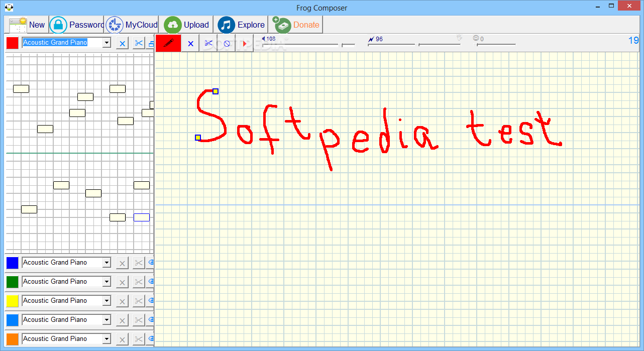Image resolution: width=644 pixels, height=351 pixels.
Task: Click the dark blue track color swatch
Action: pos(13,263)
